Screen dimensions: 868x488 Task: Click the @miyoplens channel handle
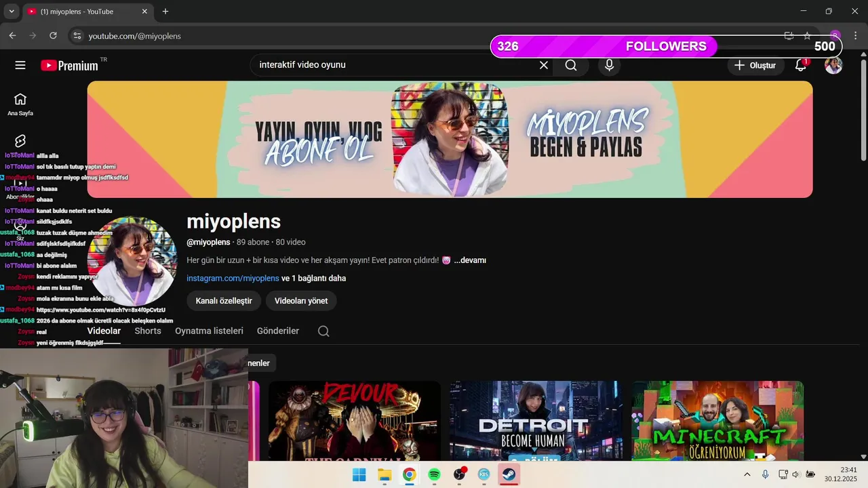[x=208, y=242]
